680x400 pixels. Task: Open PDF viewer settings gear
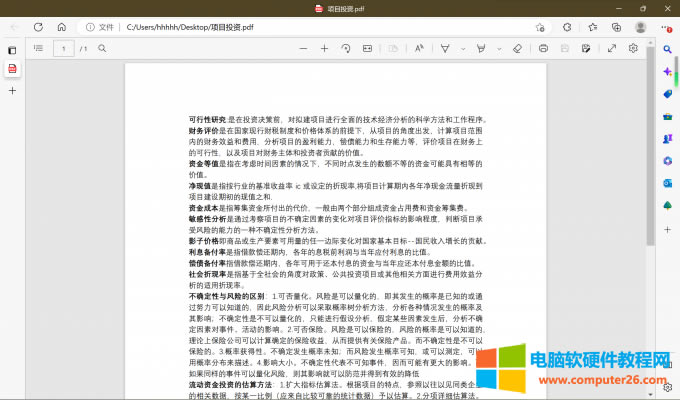(633, 48)
